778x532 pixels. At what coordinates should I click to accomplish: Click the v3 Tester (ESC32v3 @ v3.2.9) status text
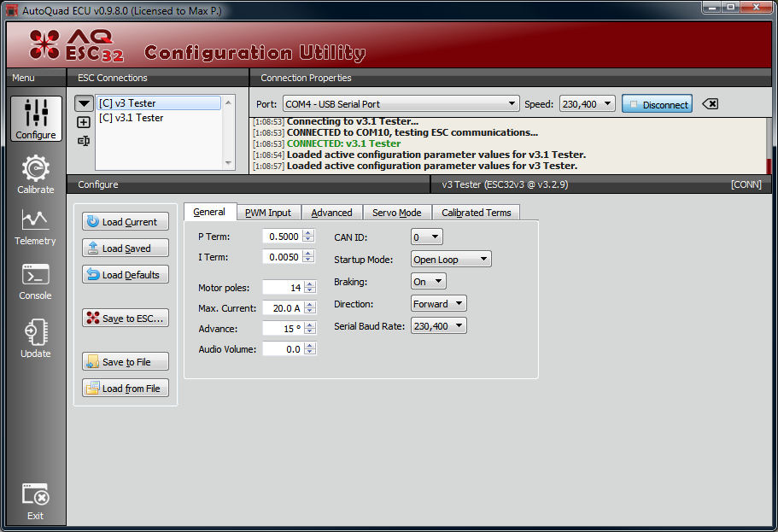click(505, 184)
